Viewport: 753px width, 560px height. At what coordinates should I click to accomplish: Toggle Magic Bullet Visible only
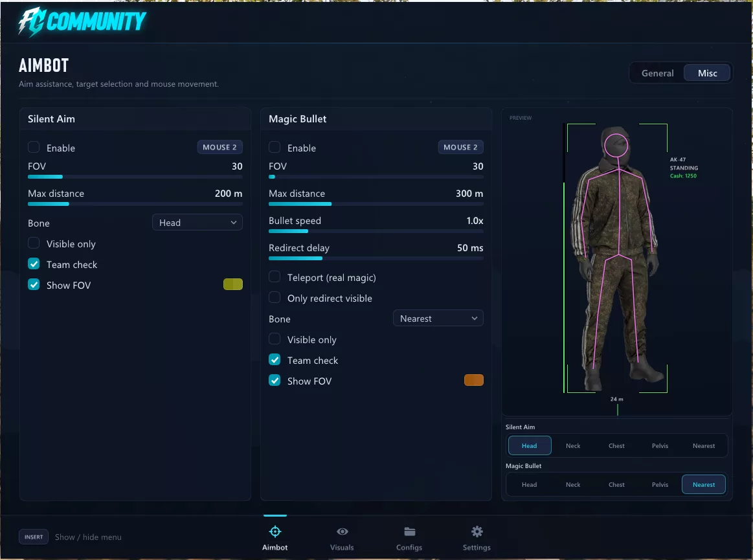click(x=275, y=339)
